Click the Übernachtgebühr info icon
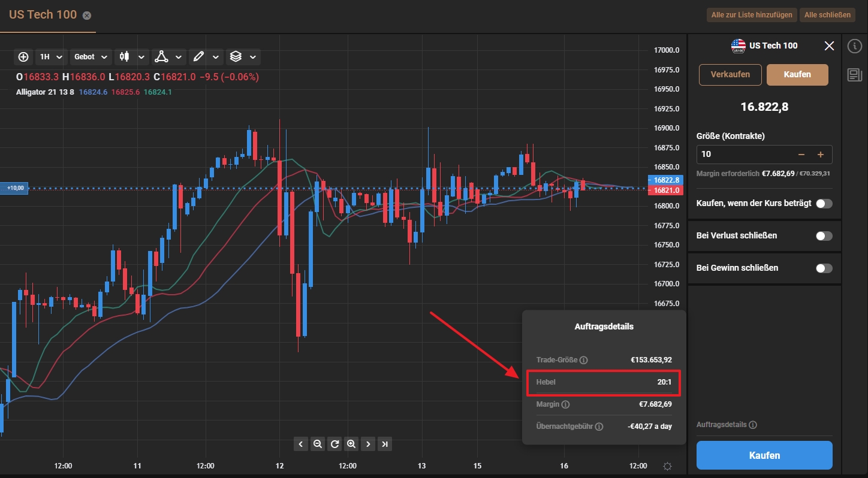 [x=599, y=426]
